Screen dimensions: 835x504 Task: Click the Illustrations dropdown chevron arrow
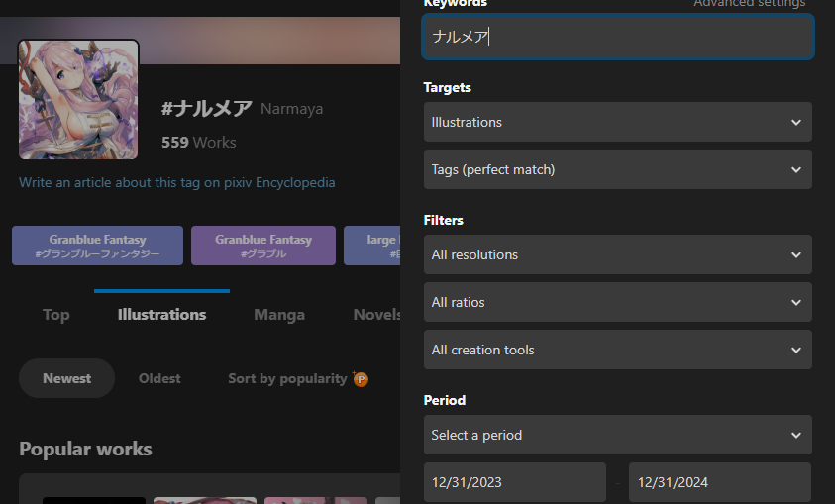coord(796,123)
